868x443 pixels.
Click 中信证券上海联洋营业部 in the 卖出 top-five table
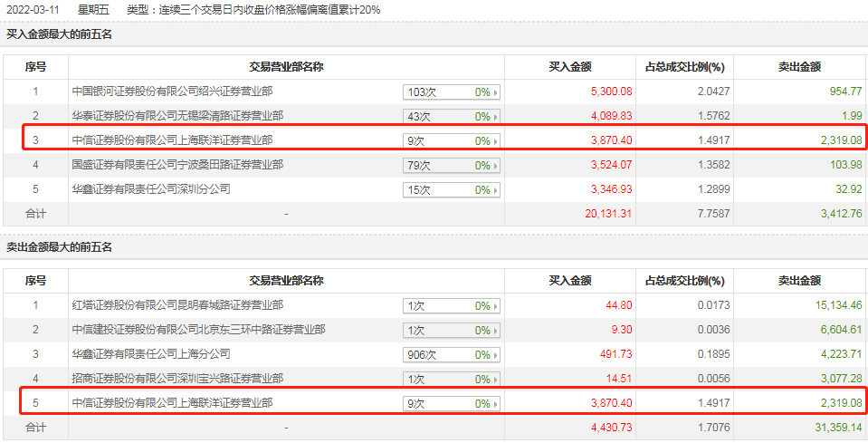point(172,402)
